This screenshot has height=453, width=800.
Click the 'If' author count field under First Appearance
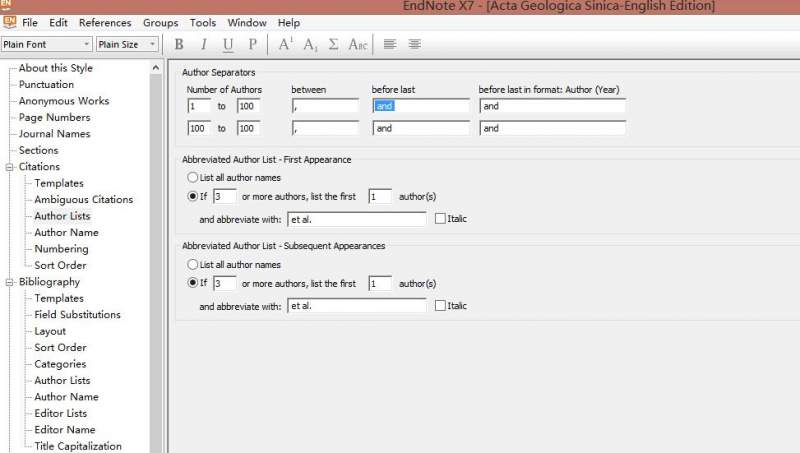tap(224, 196)
